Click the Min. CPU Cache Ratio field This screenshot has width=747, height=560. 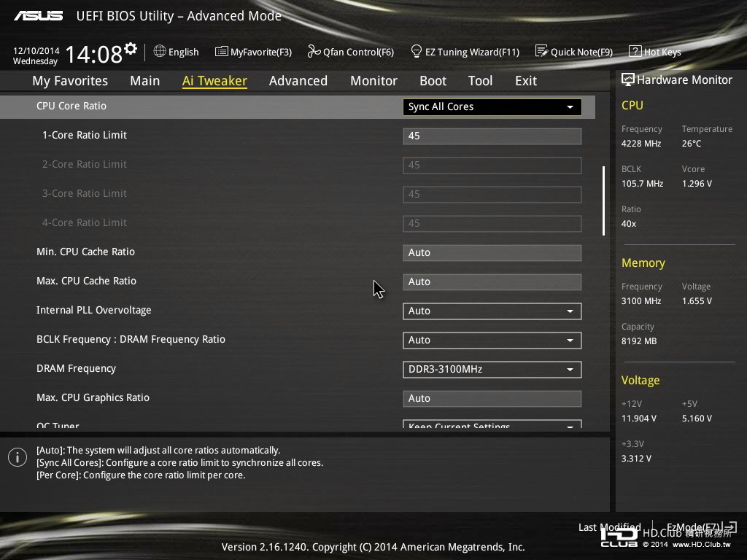pyautogui.click(x=492, y=253)
